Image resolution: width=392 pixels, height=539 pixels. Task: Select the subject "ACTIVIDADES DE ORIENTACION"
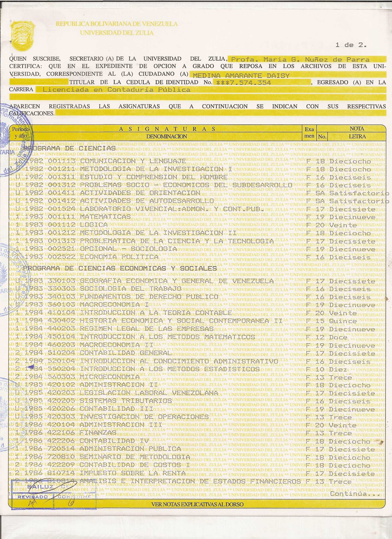coord(140,193)
